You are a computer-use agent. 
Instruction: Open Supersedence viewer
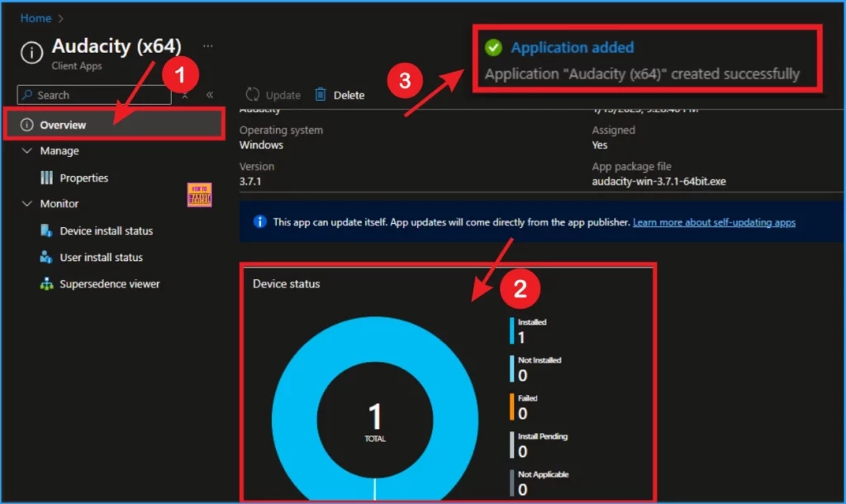click(110, 284)
